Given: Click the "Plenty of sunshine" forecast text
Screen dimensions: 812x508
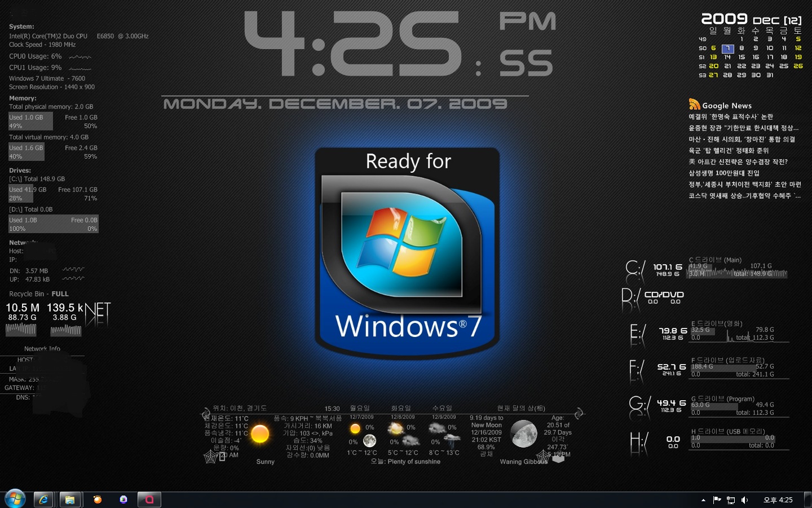Looking at the screenshot, I should 414,462.
